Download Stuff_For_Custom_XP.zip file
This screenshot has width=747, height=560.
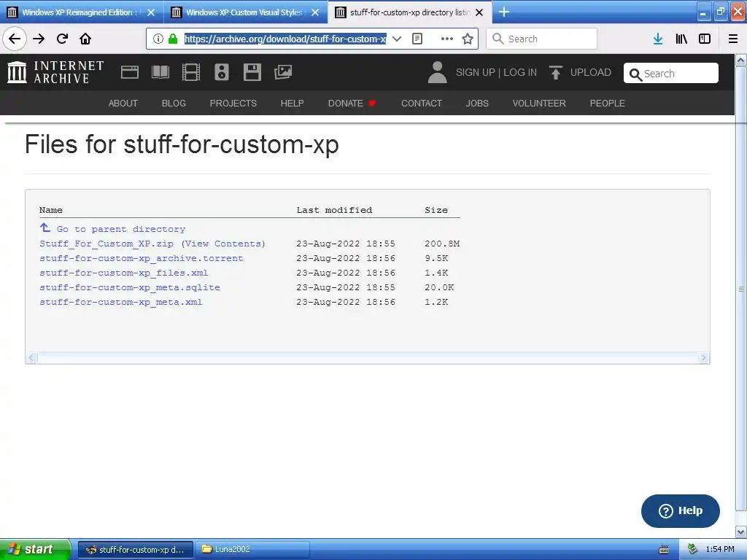click(107, 244)
